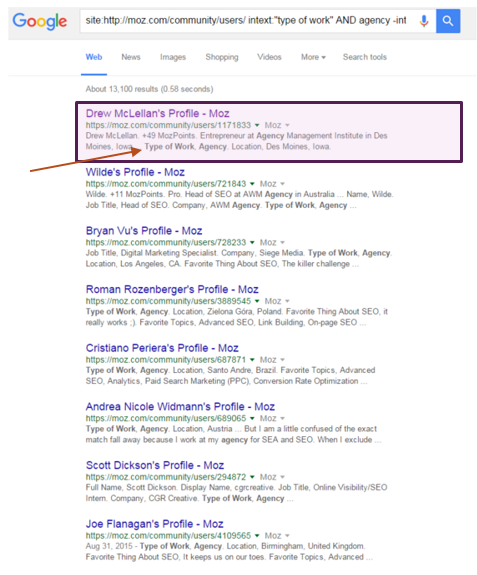Expand green arrow next to users/3889545 URL

tap(257, 301)
